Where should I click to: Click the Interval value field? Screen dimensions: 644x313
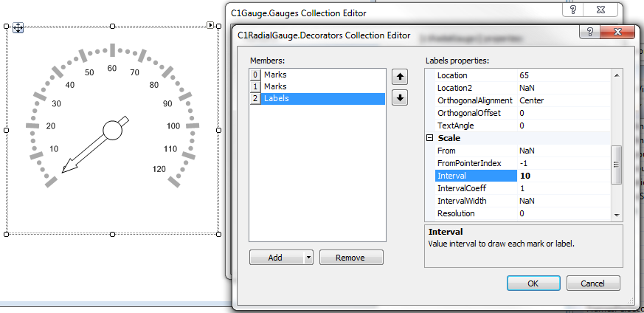click(x=563, y=176)
